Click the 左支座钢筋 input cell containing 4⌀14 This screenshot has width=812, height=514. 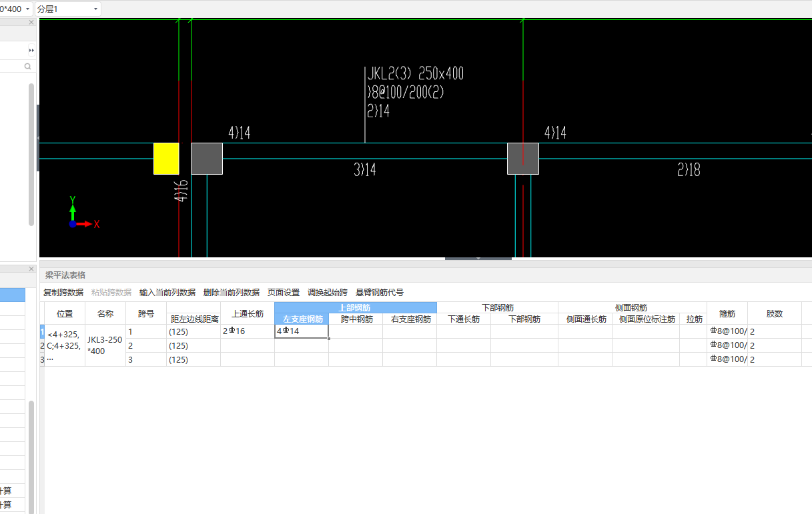pyautogui.click(x=302, y=331)
